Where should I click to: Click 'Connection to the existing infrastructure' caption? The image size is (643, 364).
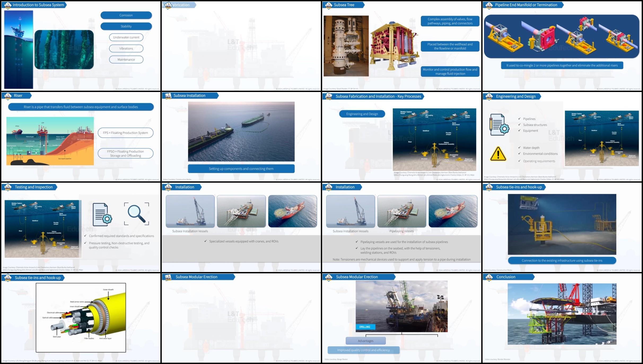(x=562, y=261)
